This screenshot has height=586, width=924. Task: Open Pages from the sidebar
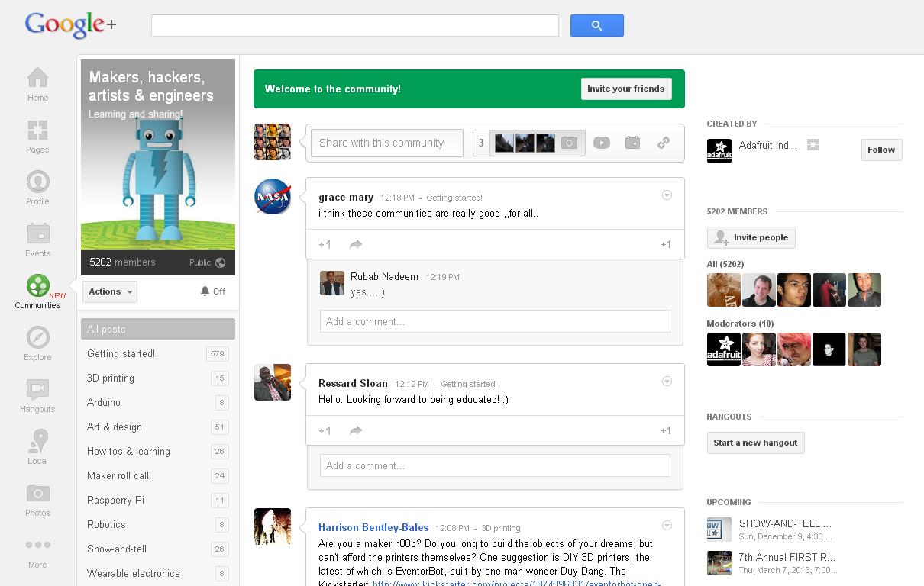tap(37, 136)
